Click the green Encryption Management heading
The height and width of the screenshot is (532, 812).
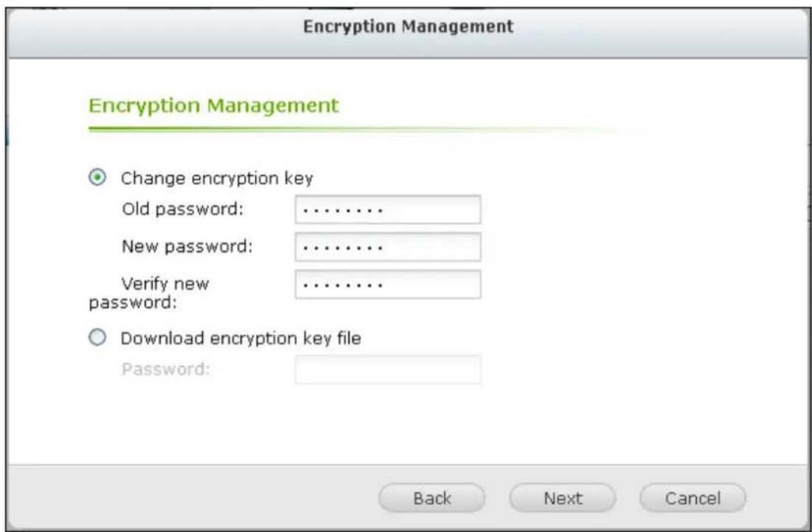(214, 106)
